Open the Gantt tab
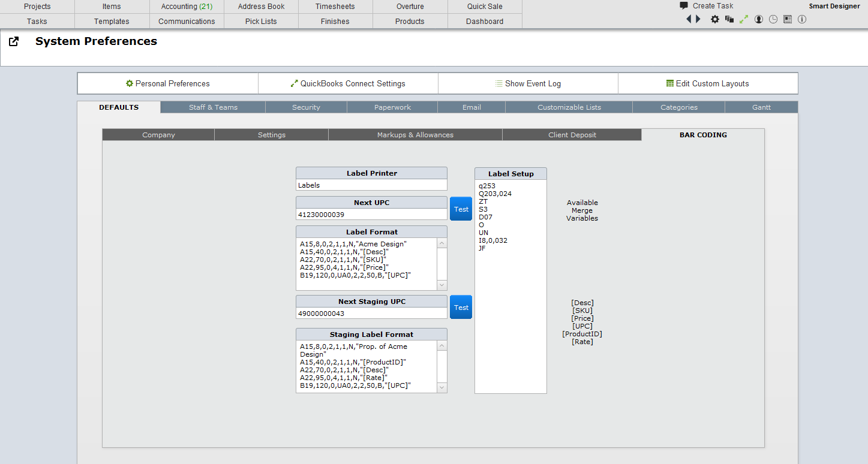Screen dimensions: 868x464 click(x=761, y=107)
